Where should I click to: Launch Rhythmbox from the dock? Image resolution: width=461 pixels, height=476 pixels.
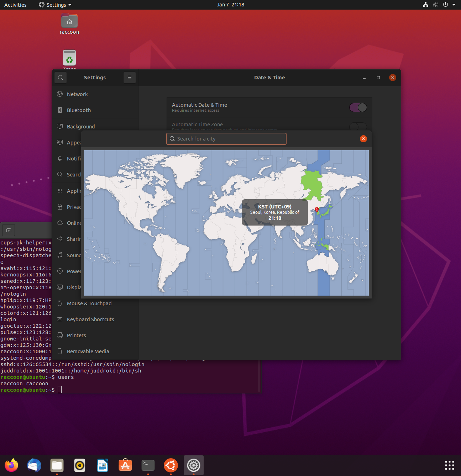point(80,465)
